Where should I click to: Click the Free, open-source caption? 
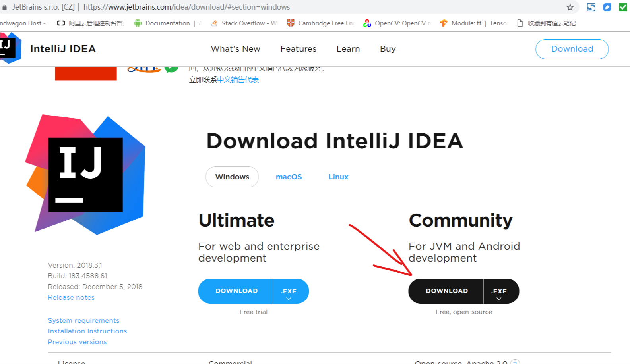(x=464, y=312)
